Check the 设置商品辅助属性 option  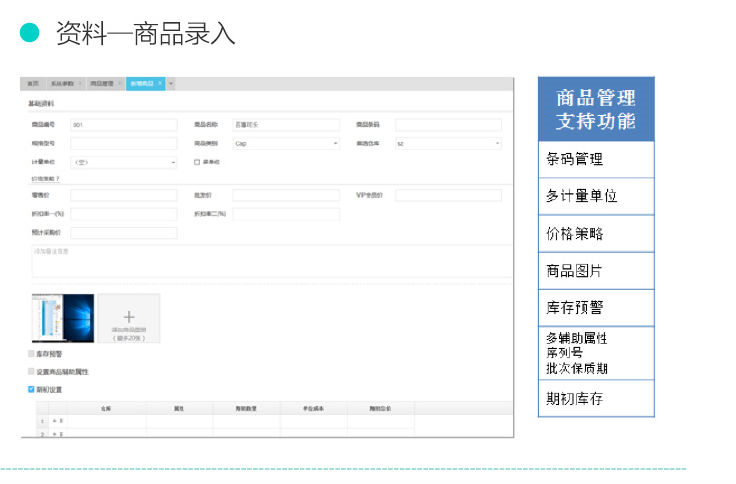[32, 371]
